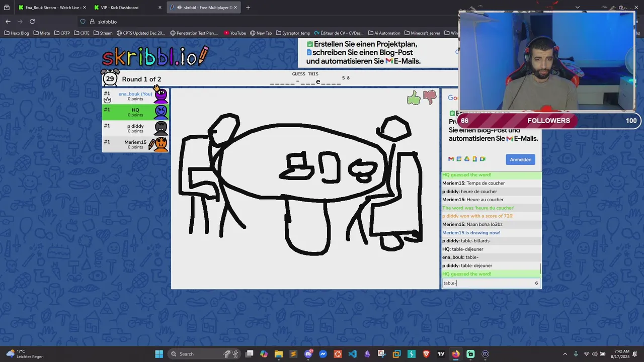Image resolution: width=644 pixels, height=362 pixels.
Task: Open Messenger from taskbar
Action: tap(323, 354)
